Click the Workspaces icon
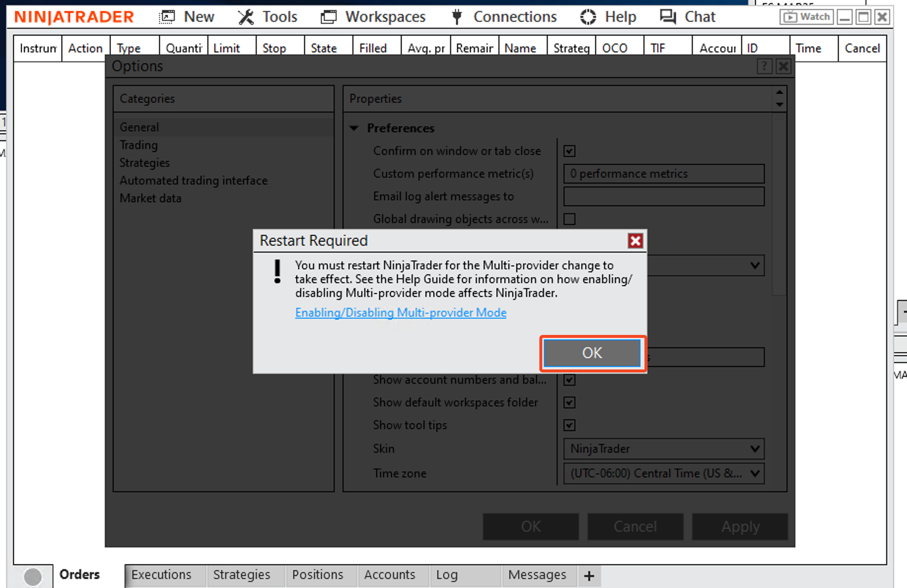The image size is (907, 588). [328, 17]
